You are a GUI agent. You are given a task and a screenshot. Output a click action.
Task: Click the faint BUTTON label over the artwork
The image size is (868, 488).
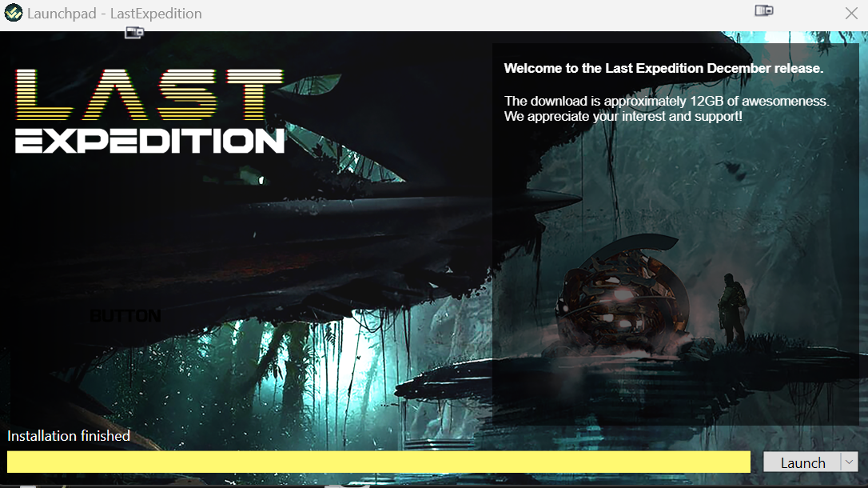tap(125, 316)
